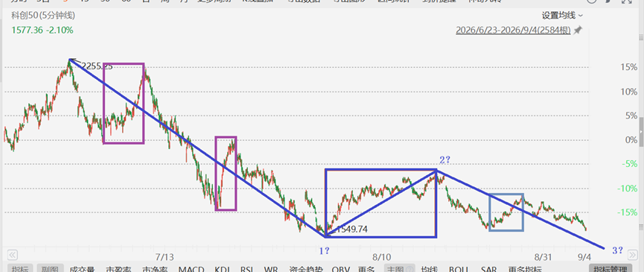The width and height of the screenshot is (644, 272).
Task: Select the BOLL overlay indicator
Action: [459, 269]
